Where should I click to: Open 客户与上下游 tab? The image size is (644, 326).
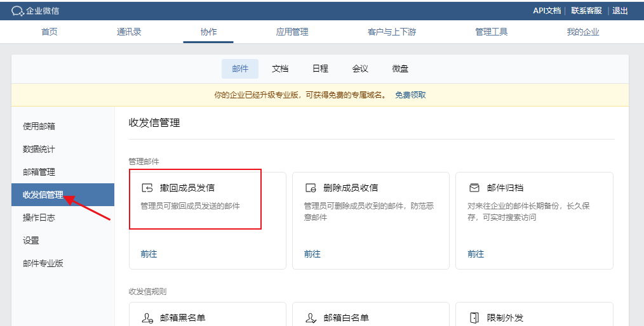392,32
